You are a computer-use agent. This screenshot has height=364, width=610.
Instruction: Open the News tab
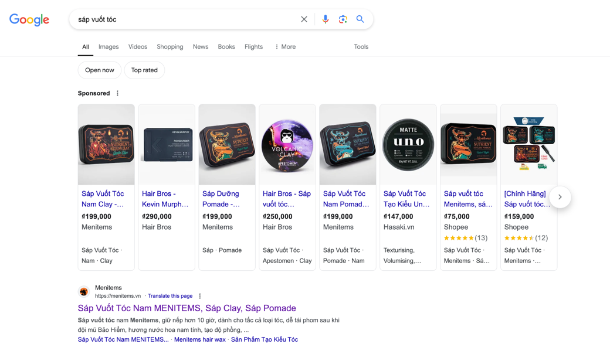tap(201, 47)
